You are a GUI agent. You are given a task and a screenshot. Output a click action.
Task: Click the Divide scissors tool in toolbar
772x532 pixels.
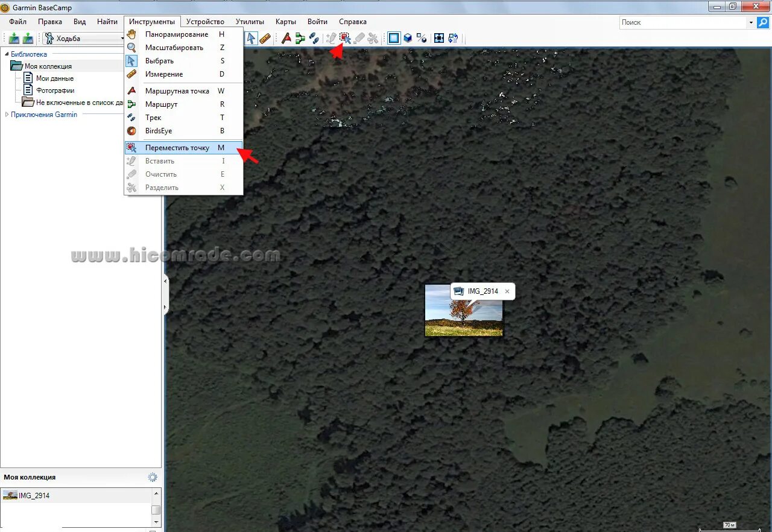click(373, 39)
